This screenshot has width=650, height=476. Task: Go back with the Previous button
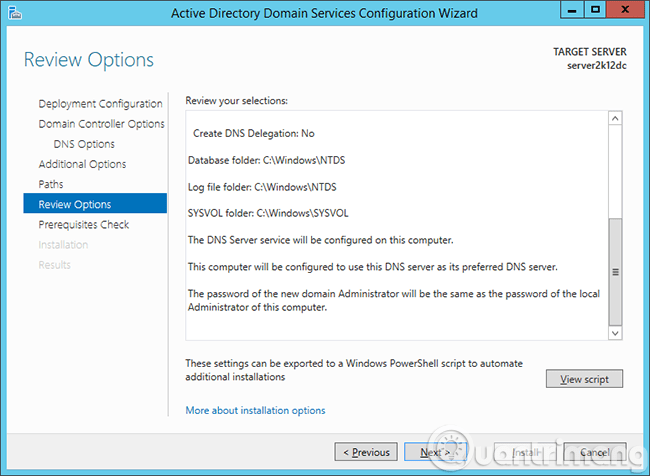click(366, 452)
